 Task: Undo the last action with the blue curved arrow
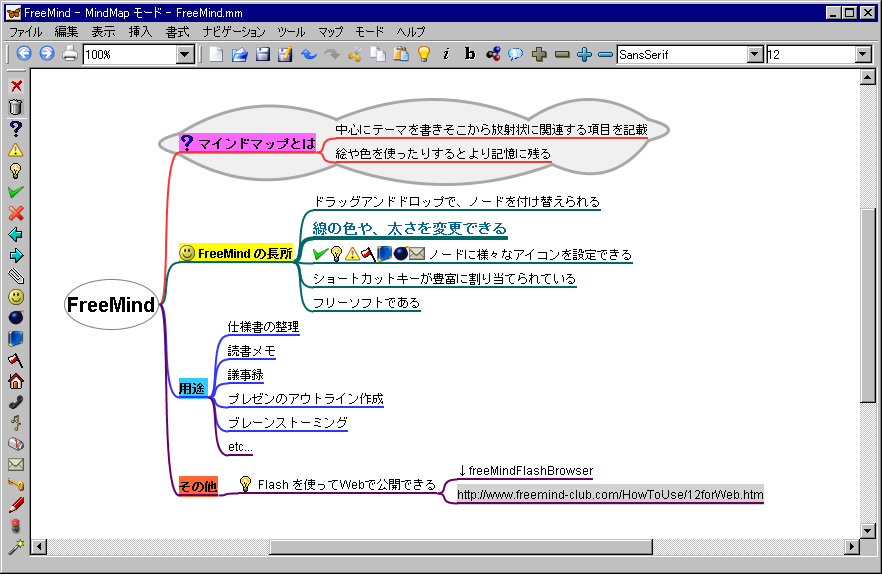tap(309, 54)
